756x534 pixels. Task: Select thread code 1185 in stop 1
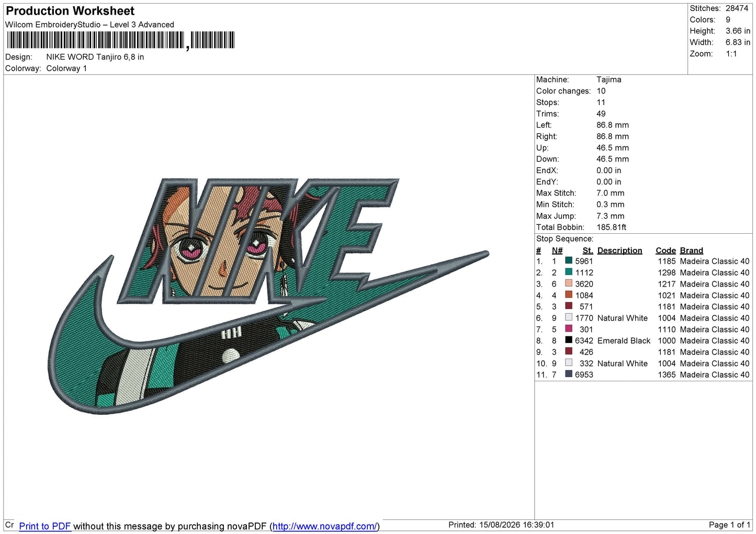click(x=667, y=261)
